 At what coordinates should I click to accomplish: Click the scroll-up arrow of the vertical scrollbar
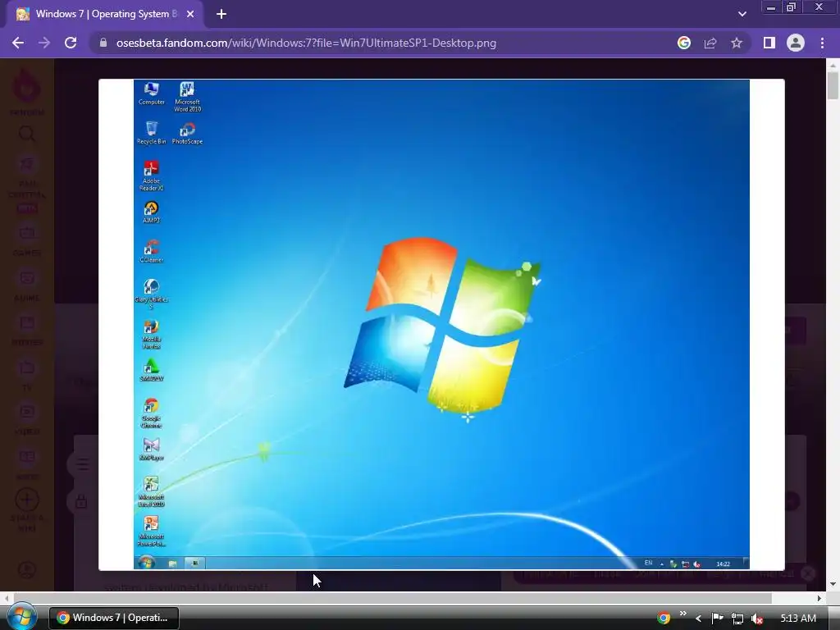click(833, 65)
